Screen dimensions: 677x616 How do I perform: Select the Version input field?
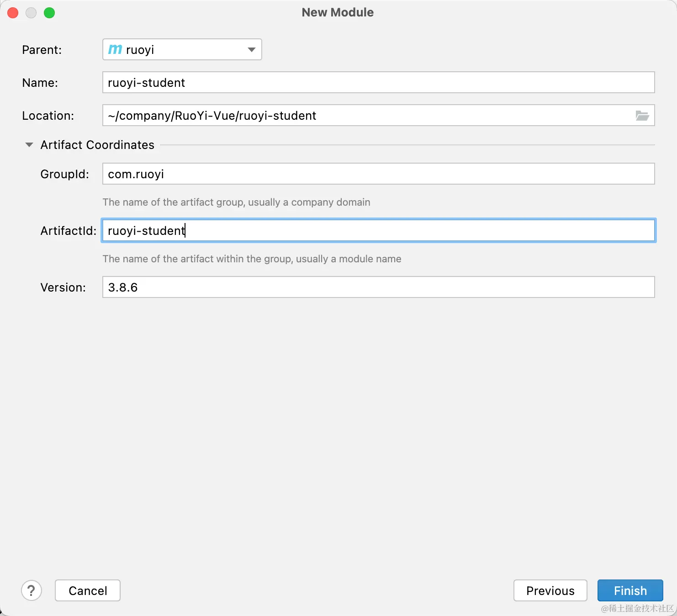(378, 287)
